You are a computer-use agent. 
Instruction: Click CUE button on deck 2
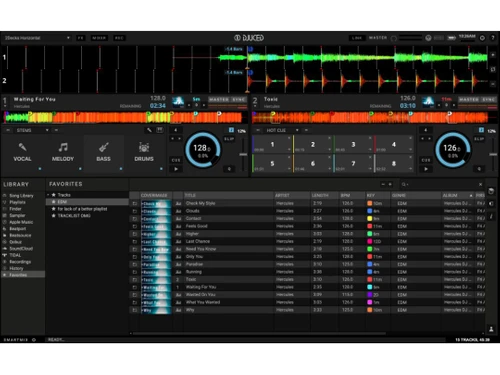[426, 160]
